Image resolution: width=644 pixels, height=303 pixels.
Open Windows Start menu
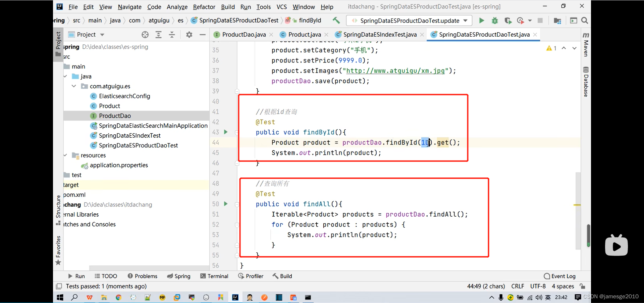pos(60,297)
